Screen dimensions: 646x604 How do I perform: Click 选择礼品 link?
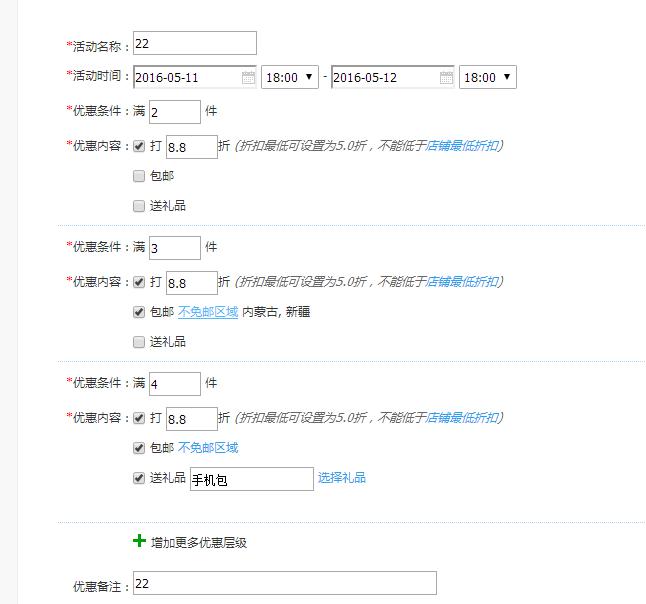click(x=342, y=478)
